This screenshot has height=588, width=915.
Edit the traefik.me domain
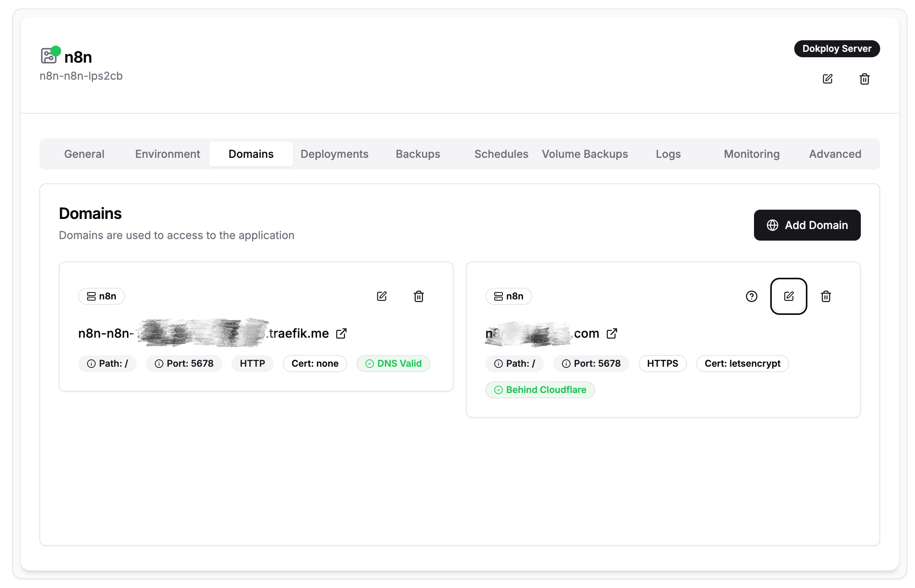click(382, 296)
